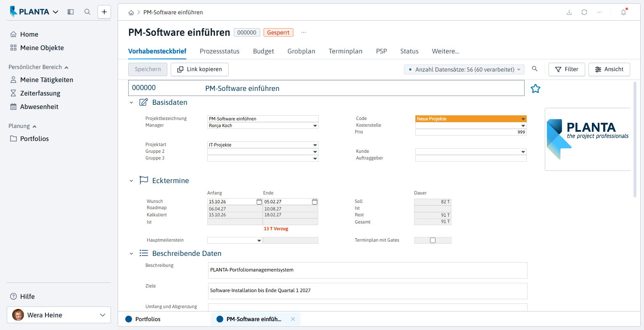Toggle the sidebar panel icon
The image size is (644, 330).
click(x=71, y=12)
